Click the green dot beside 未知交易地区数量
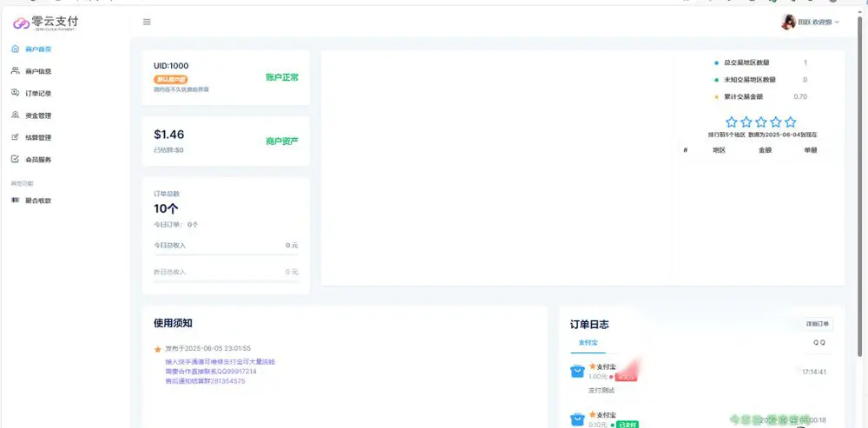Viewport: 868px width, 428px height. (716, 80)
